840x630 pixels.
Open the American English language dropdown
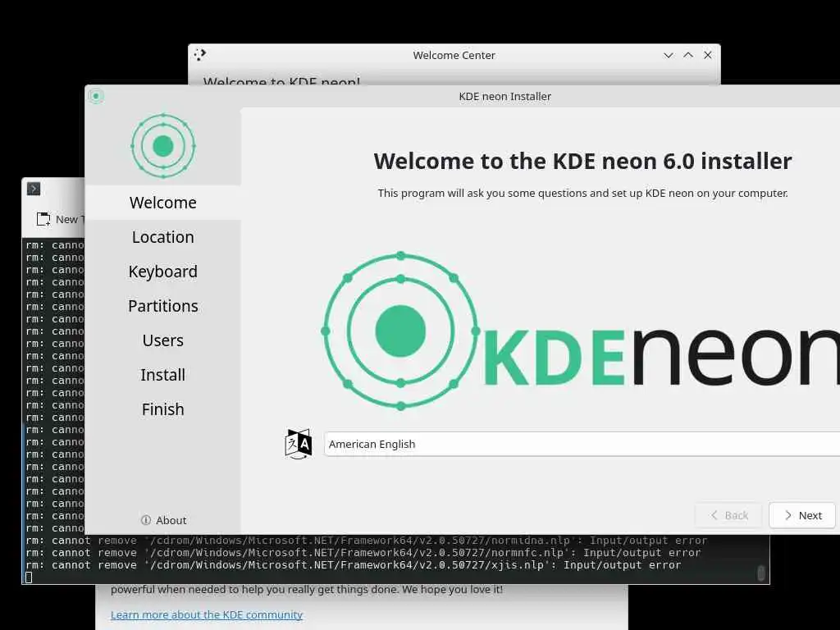pyautogui.click(x=582, y=444)
